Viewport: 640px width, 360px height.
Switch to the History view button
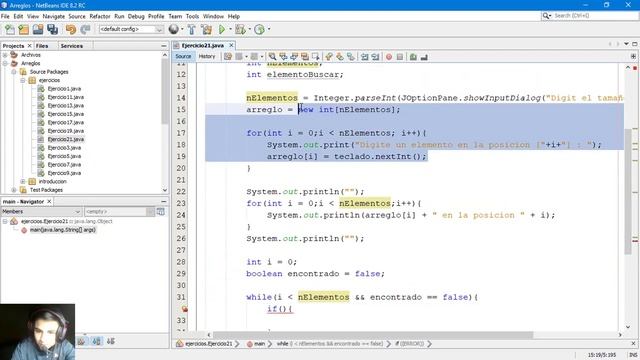pyautogui.click(x=207, y=57)
